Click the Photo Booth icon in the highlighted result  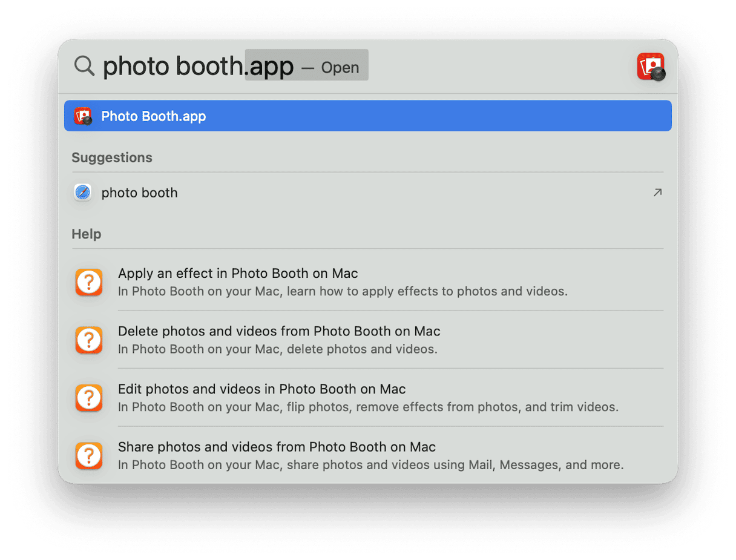(86, 116)
